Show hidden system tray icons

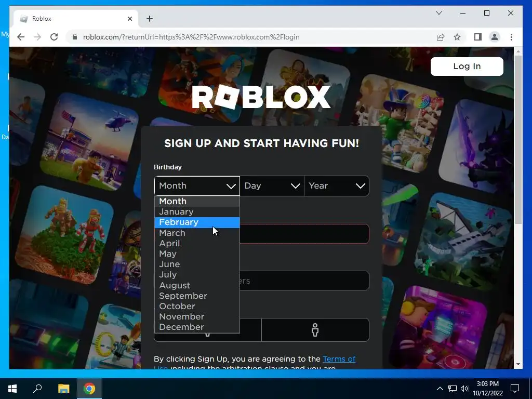pyautogui.click(x=440, y=389)
